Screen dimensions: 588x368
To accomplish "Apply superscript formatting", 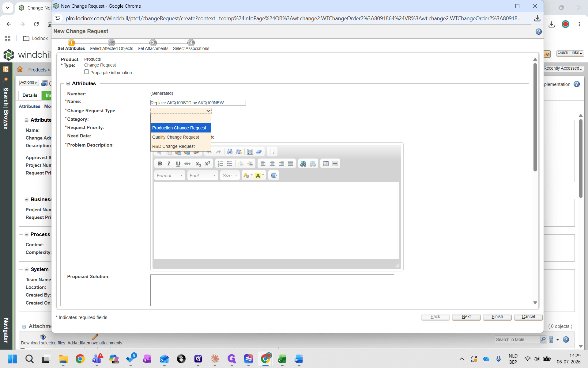I will pos(208,163).
